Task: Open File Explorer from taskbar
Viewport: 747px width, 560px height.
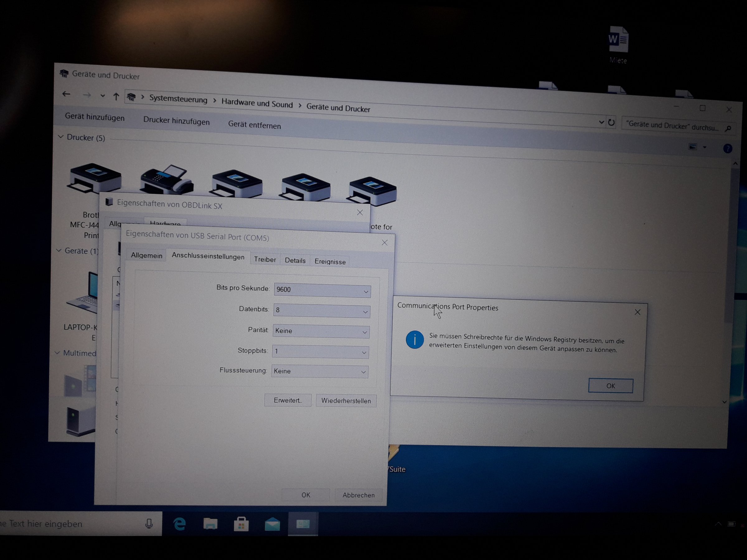Action: (x=210, y=524)
